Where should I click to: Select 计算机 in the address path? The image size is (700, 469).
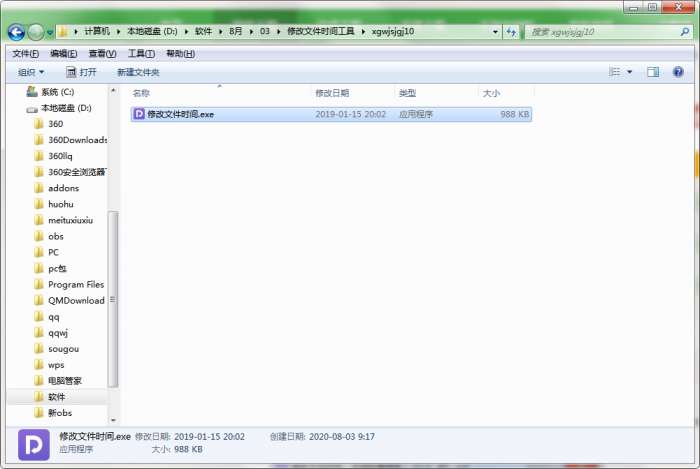pos(97,31)
